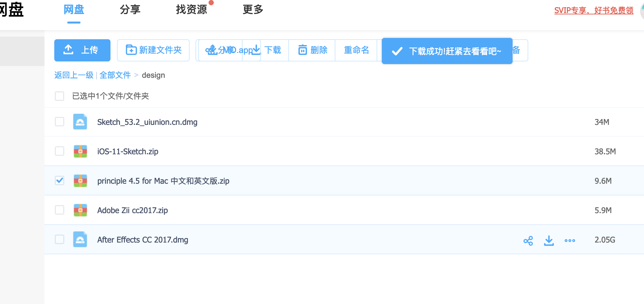Image resolution: width=644 pixels, height=304 pixels.
Task: Open the 更多 menu
Action: pos(253,10)
